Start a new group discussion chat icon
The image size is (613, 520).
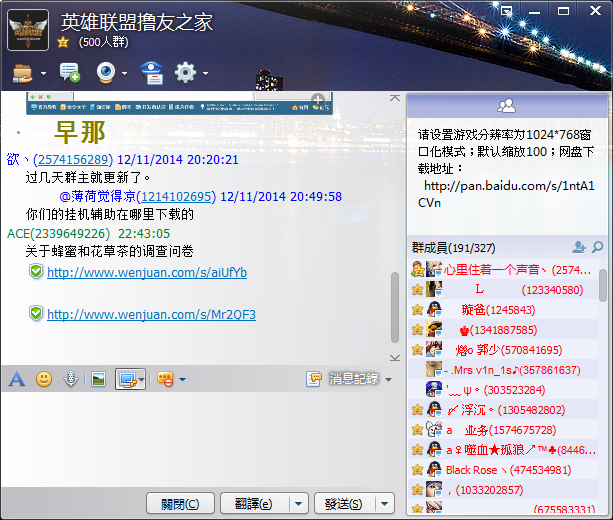click(x=70, y=73)
